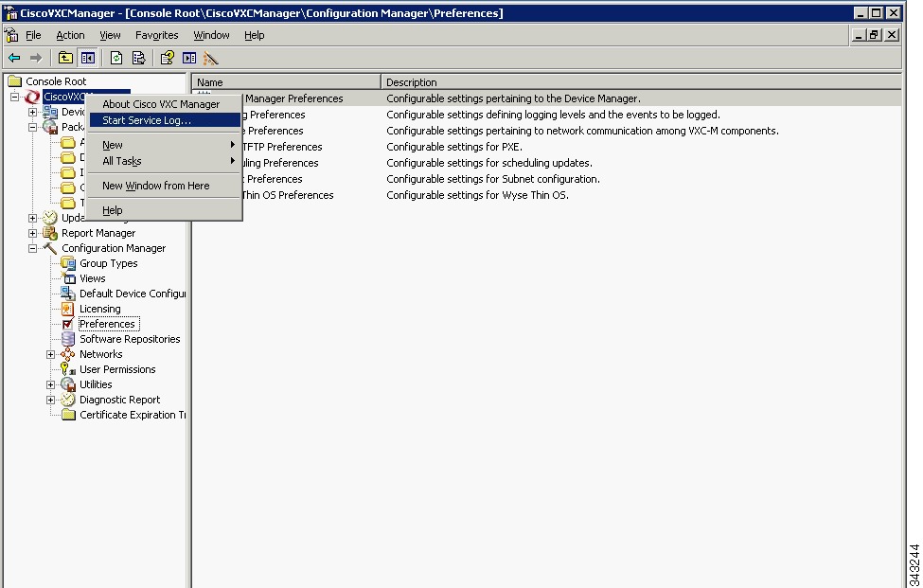Screen dimensions: 923x588
Task: Collapse the Configuration Manager tree node
Action: (x=33, y=248)
